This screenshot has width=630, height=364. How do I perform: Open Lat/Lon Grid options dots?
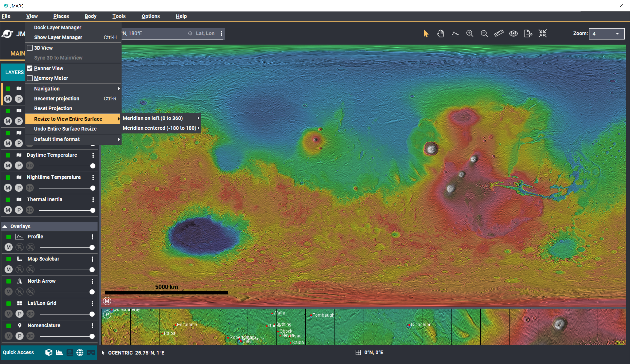[x=92, y=303]
